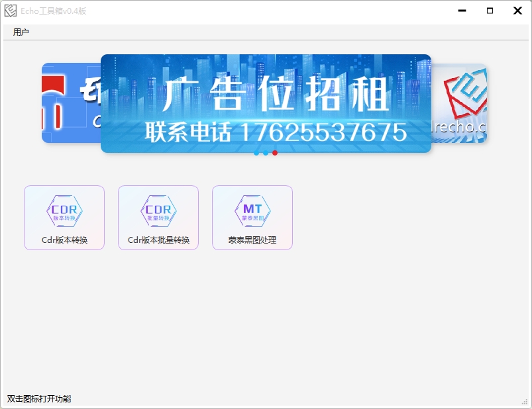Select the MT 蒙泰黑图 hexagon icon

tap(252, 210)
